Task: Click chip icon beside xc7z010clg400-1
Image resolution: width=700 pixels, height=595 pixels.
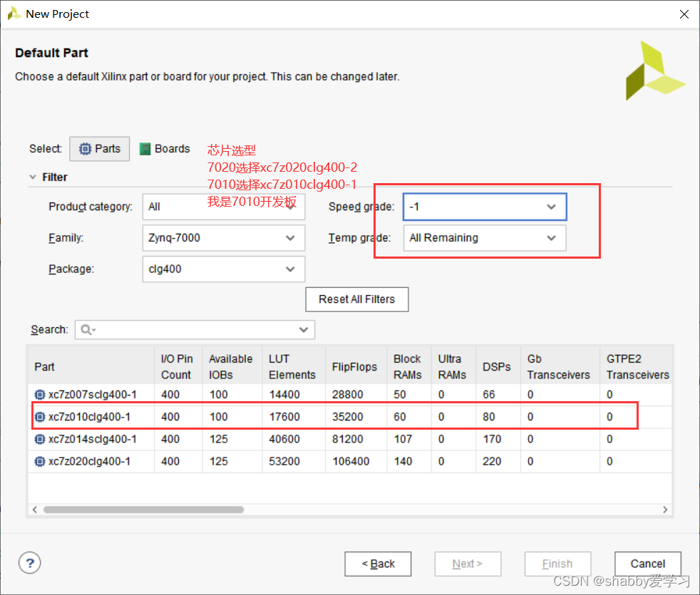Action: (x=40, y=417)
